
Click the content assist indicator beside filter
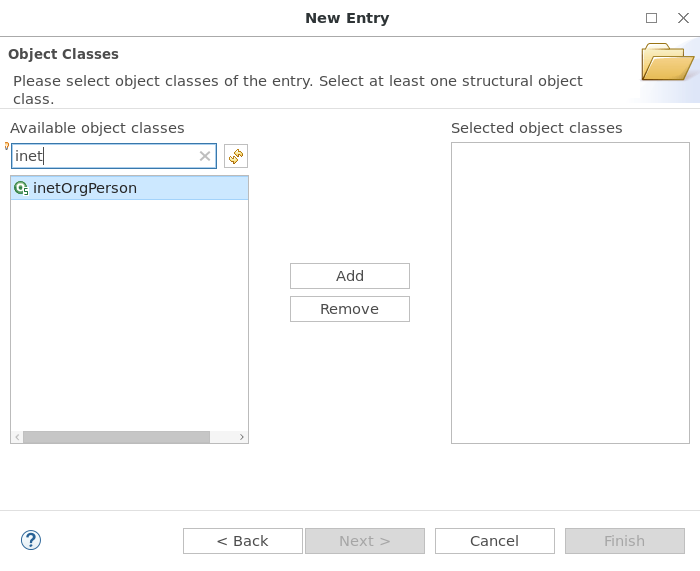coord(7,146)
